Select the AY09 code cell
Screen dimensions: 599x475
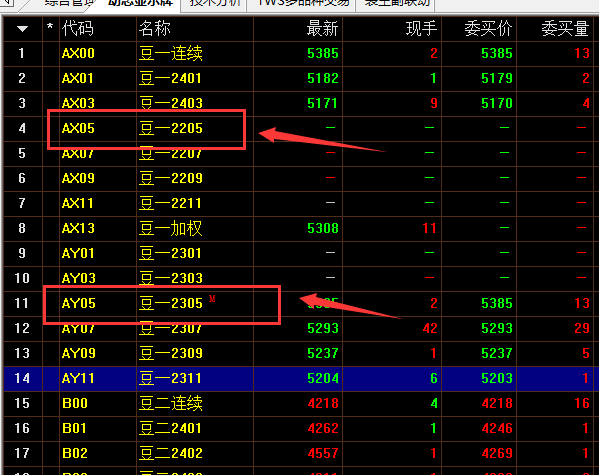click(x=78, y=353)
